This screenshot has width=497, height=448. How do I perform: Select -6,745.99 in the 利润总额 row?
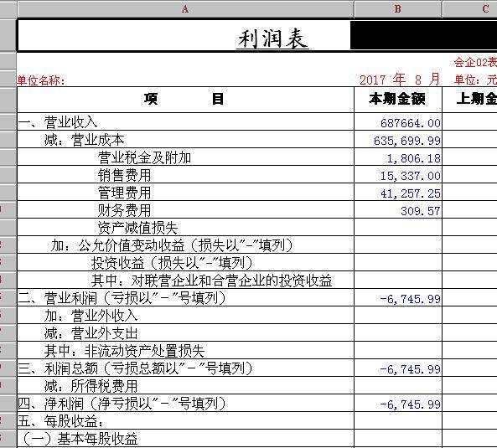click(x=410, y=369)
